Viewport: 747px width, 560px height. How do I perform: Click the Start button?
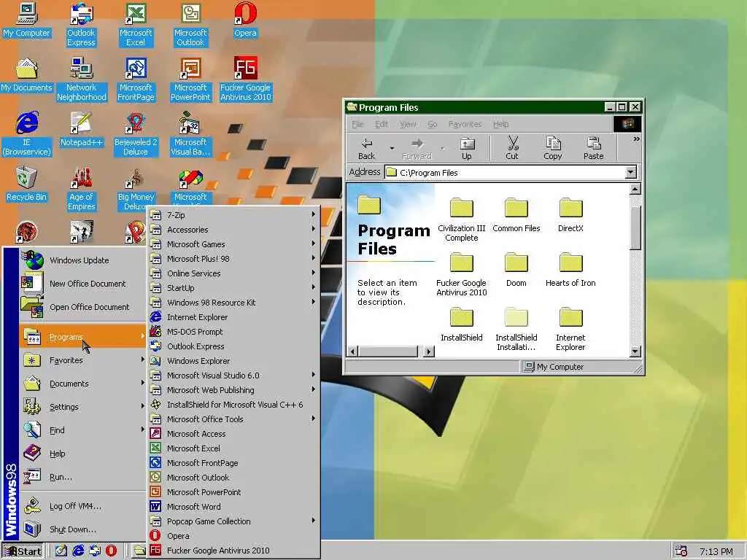(23, 551)
